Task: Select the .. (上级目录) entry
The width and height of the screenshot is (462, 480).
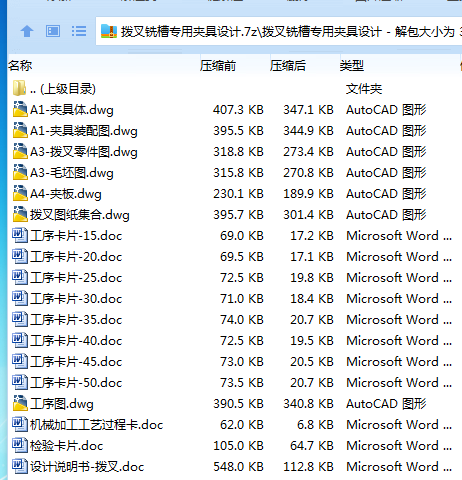Action: 63,89
